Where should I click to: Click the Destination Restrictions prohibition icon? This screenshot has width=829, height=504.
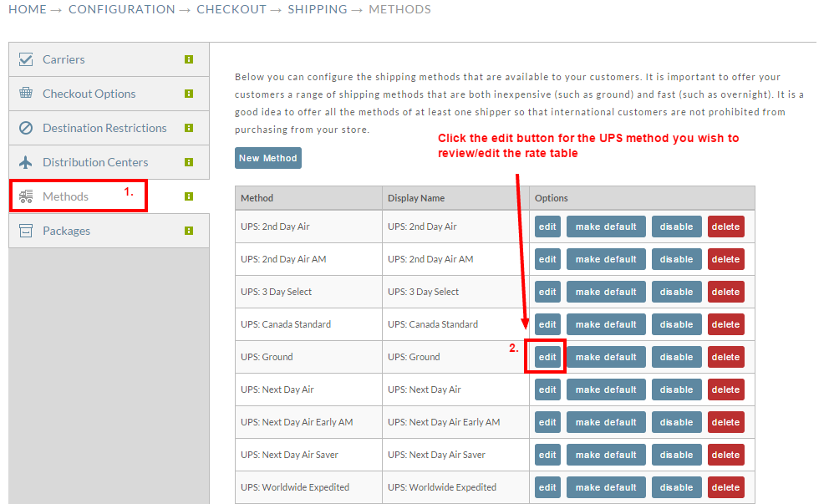click(26, 128)
